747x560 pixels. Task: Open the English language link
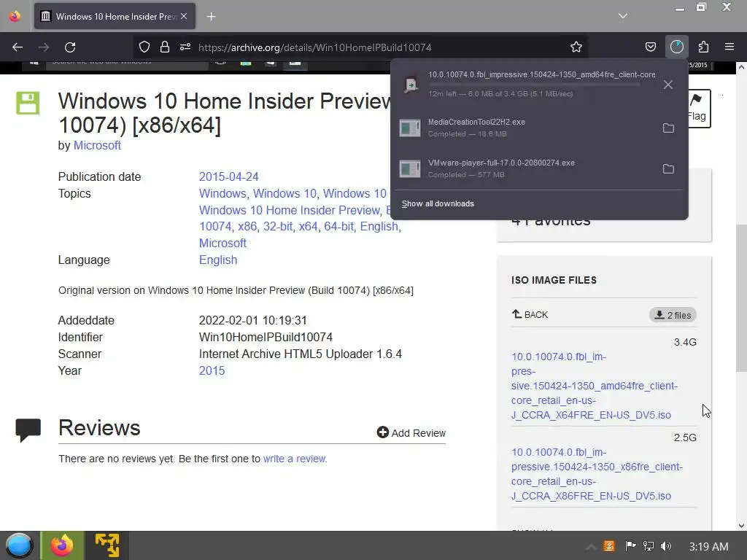tap(217, 260)
